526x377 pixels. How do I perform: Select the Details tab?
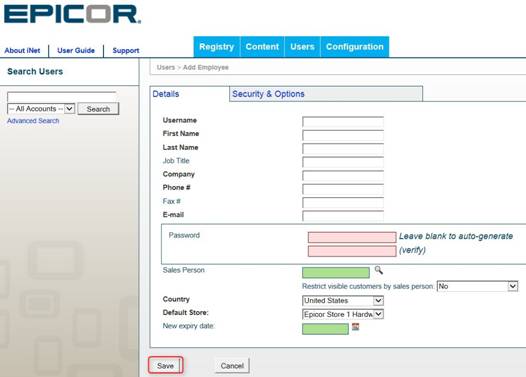click(x=166, y=94)
